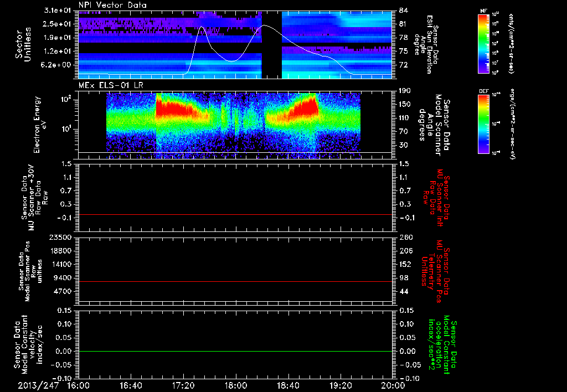
Task: Click the "9400" scanner position tick value
Action: click(x=63, y=278)
